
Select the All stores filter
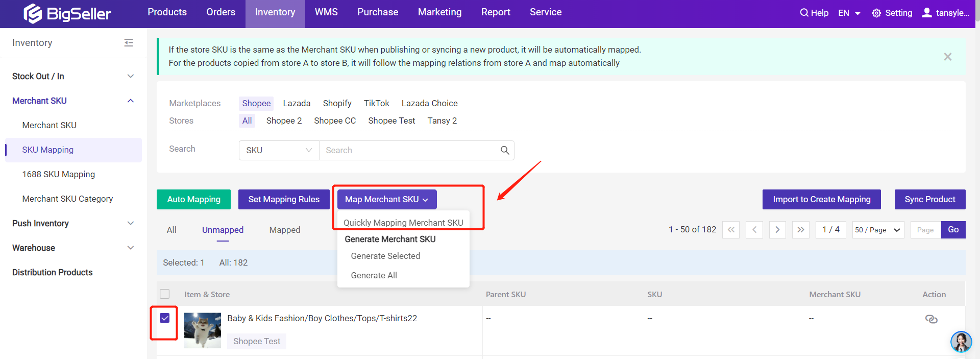click(247, 121)
